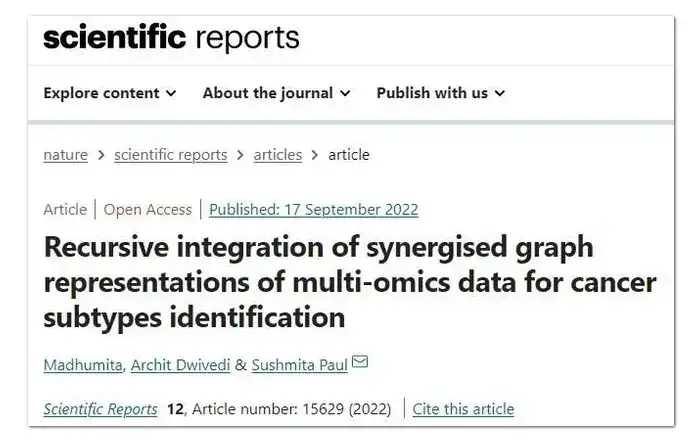Click the Published: 17 September 2022 link
Screen dimensions: 700x444
[314, 209]
